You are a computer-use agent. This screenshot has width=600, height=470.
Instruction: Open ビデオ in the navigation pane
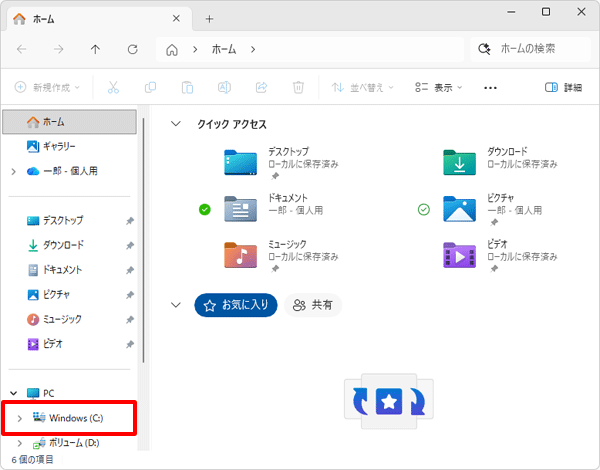69,344
